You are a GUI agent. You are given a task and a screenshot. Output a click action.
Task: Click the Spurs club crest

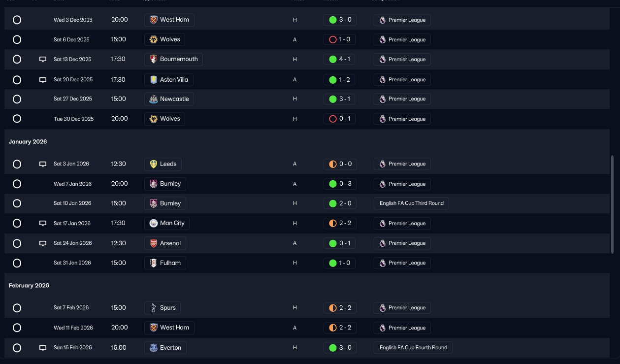pos(153,308)
